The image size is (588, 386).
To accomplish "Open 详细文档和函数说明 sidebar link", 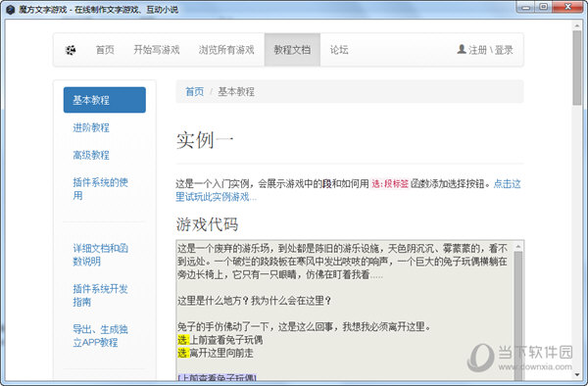I will pyautogui.click(x=100, y=255).
